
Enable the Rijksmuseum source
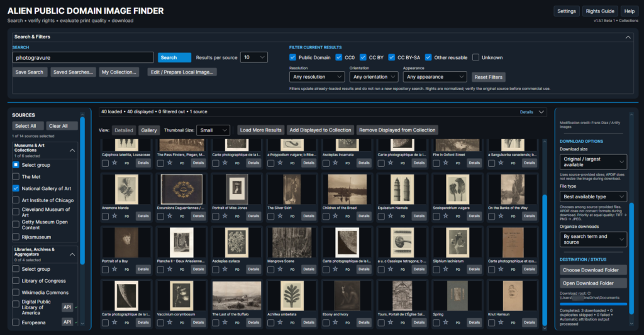16,237
